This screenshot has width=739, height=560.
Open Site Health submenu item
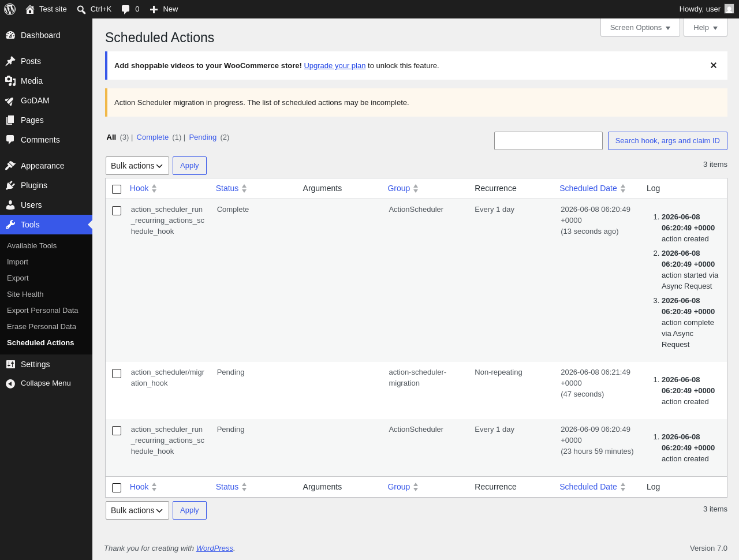[x=25, y=294]
